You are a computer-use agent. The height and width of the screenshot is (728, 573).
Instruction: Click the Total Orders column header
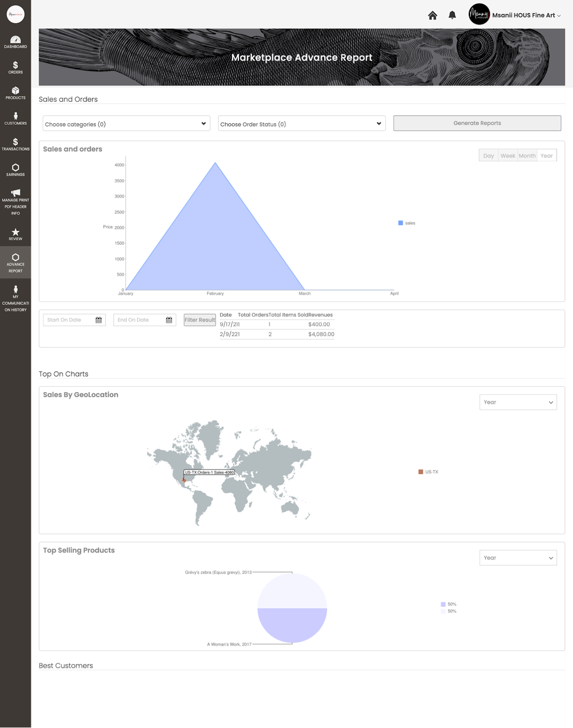(x=253, y=315)
